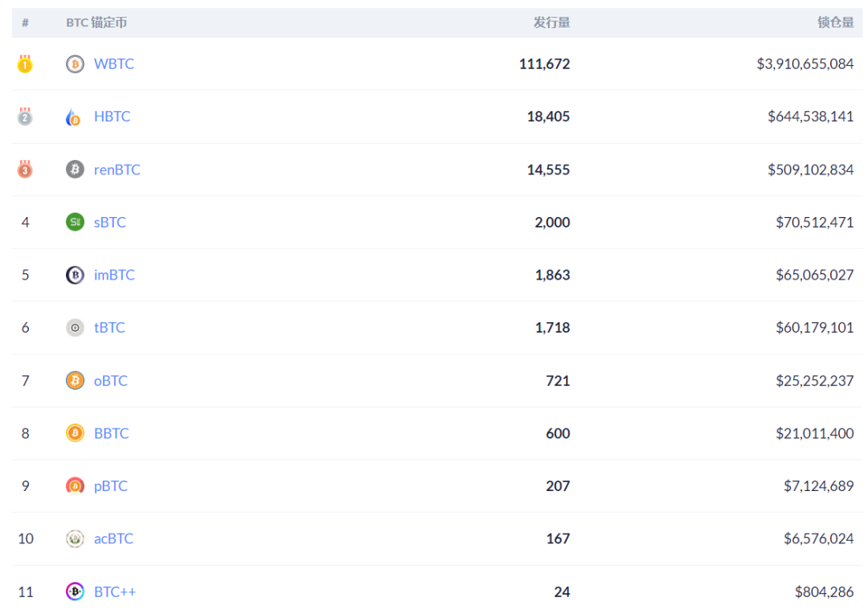This screenshot has width=868, height=614.
Task: Click the tBTC gray circle icon
Action: click(75, 328)
